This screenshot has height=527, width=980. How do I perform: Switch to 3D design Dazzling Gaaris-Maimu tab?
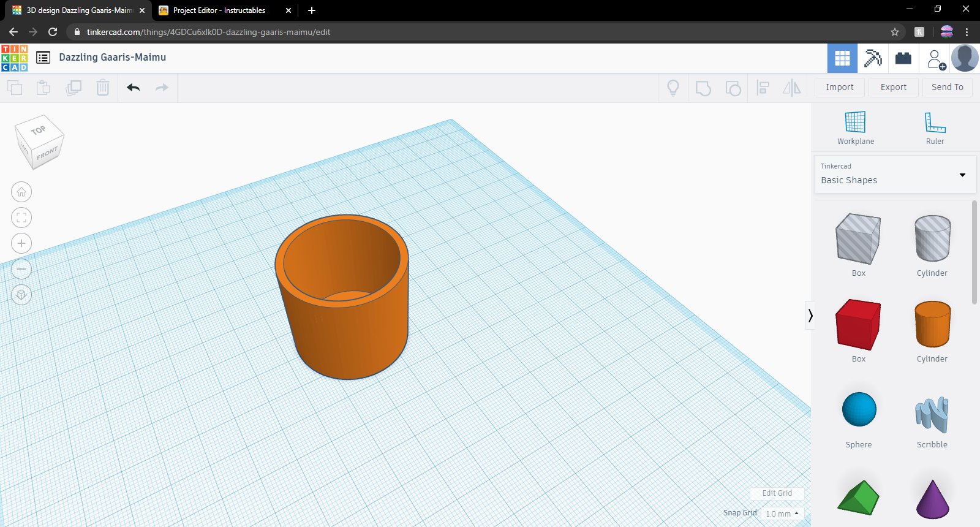pyautogui.click(x=80, y=10)
